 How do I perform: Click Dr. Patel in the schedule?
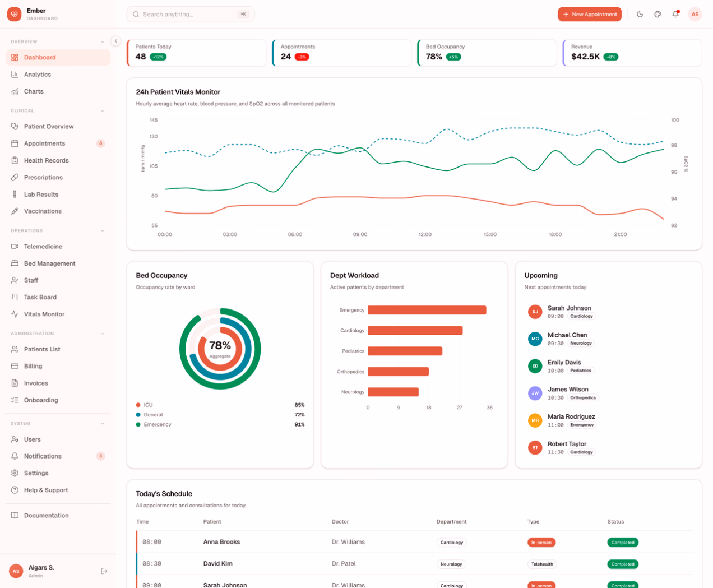(x=344, y=563)
